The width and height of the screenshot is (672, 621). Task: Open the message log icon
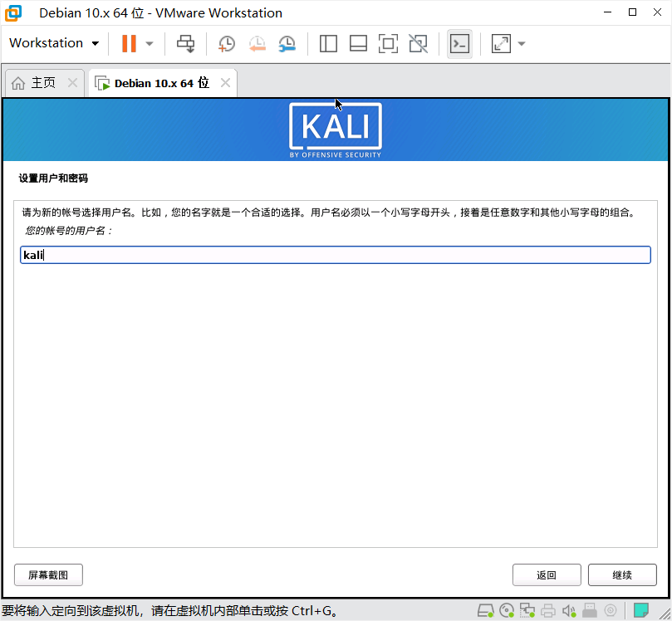640,610
